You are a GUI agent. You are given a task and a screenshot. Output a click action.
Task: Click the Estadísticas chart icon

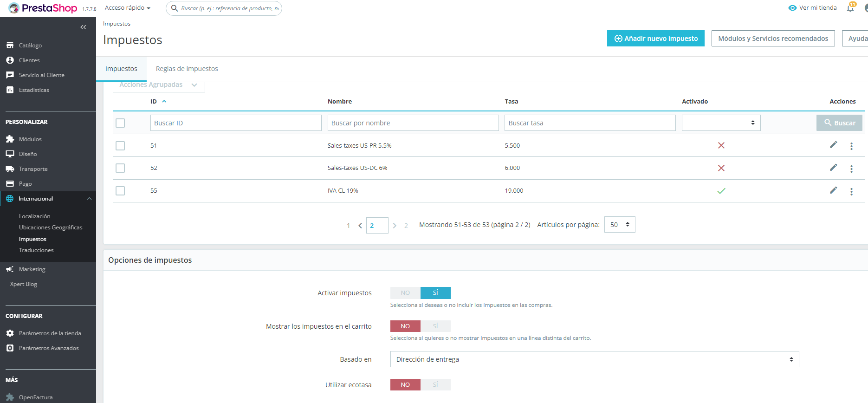coord(10,90)
